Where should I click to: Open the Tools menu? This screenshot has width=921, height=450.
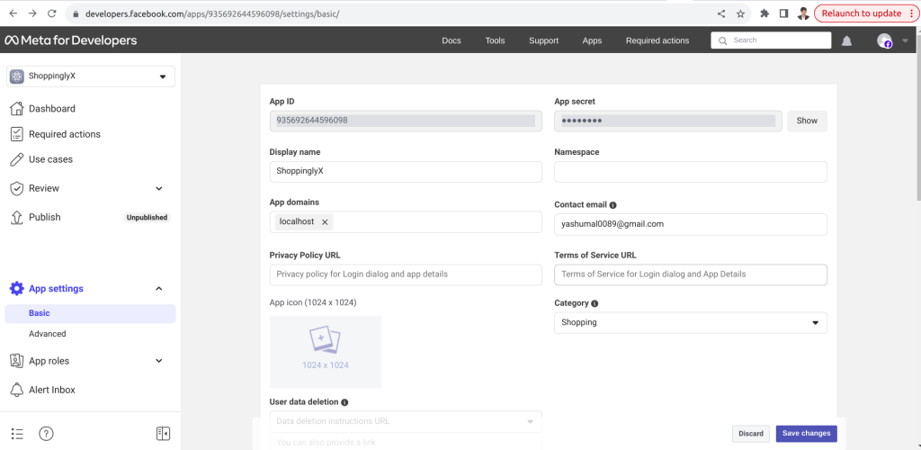pos(495,41)
